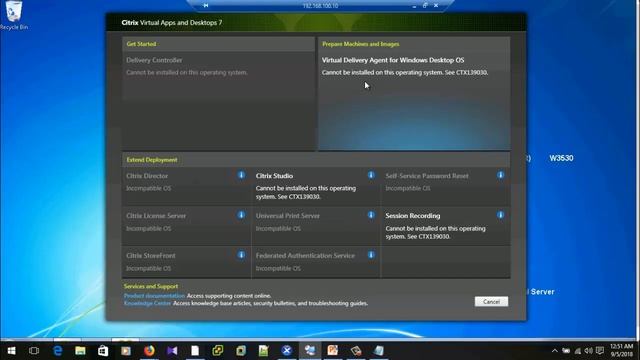
Task: Click the Citrix Virtual Apps and Desktops 7 title
Action: point(172,22)
